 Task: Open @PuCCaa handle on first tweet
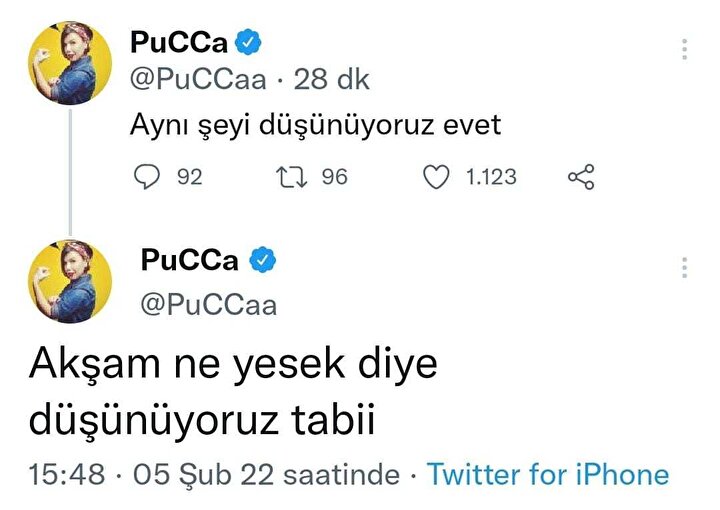199,80
